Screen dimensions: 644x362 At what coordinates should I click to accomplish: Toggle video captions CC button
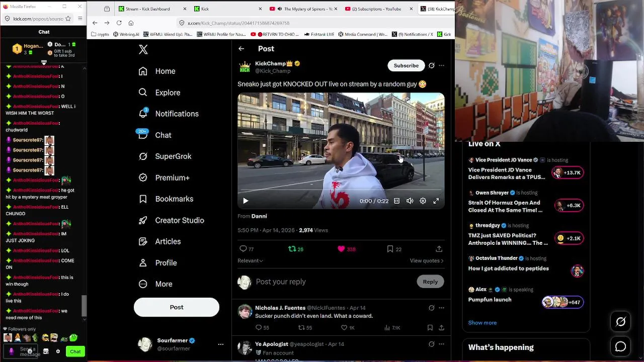(396, 201)
